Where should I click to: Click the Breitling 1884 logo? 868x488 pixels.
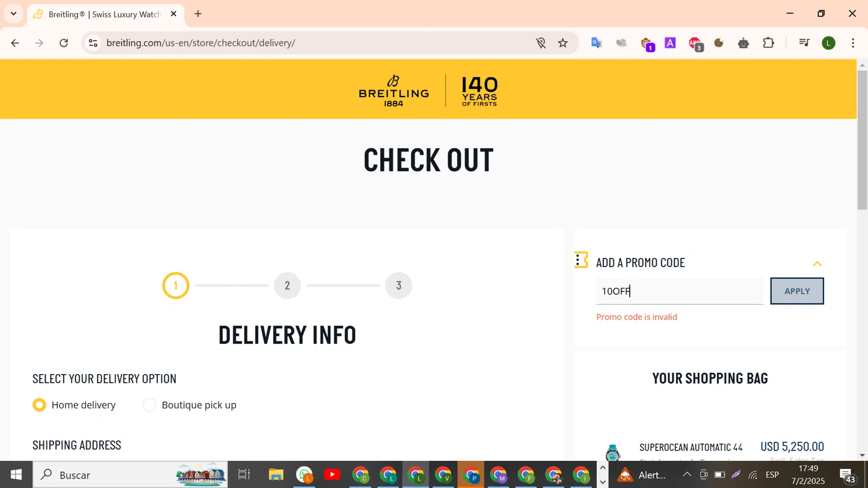click(393, 91)
